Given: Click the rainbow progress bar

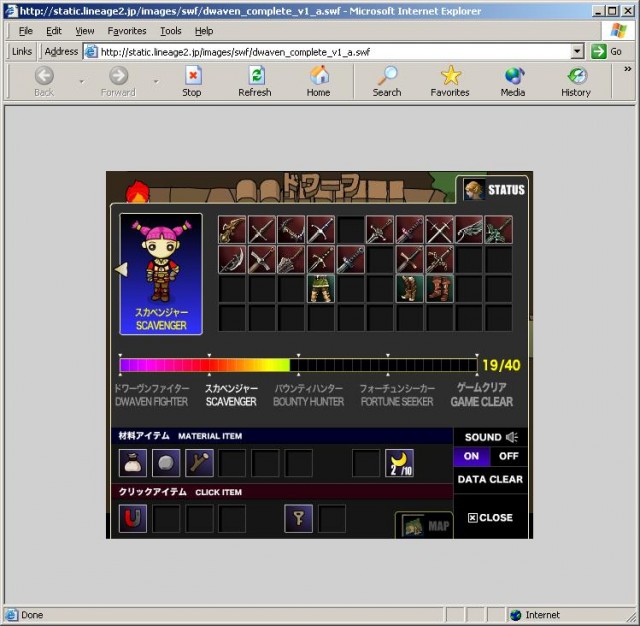Looking at the screenshot, I should click(298, 365).
